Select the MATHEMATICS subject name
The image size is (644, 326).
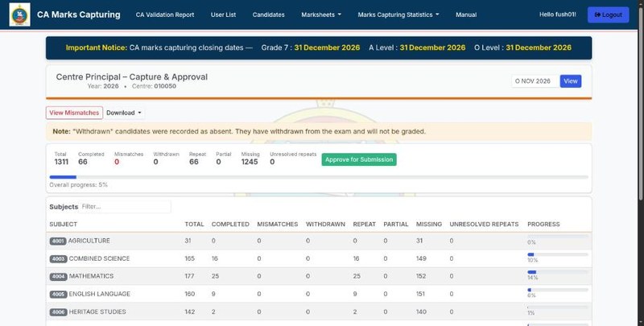(x=91, y=276)
